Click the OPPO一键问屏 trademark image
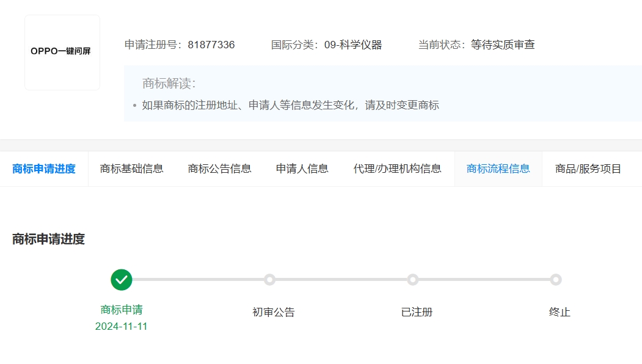 pos(62,52)
